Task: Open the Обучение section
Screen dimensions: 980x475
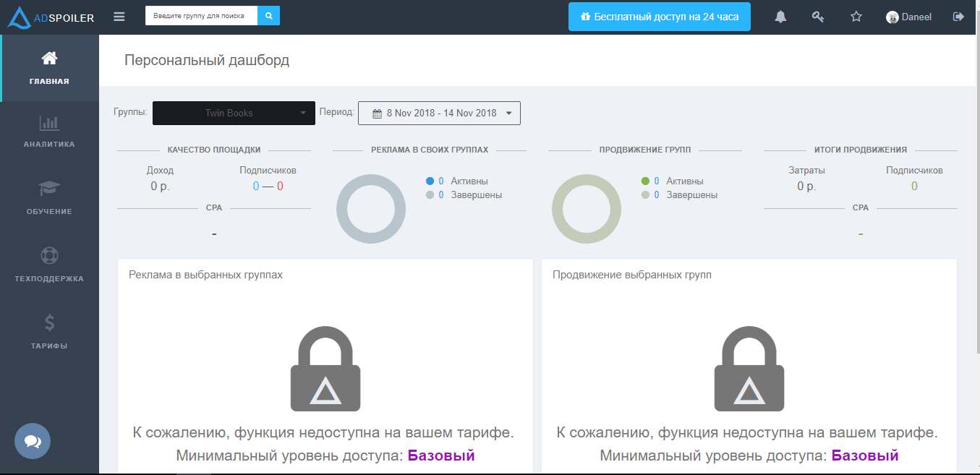Action: [x=49, y=198]
